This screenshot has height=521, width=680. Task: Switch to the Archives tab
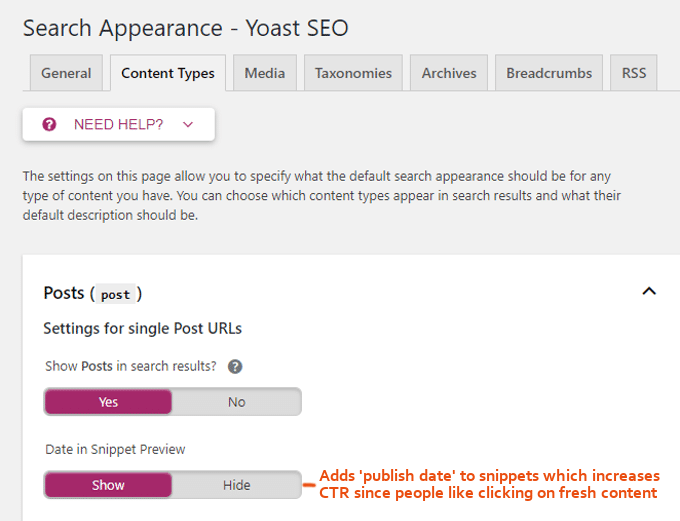coord(449,73)
